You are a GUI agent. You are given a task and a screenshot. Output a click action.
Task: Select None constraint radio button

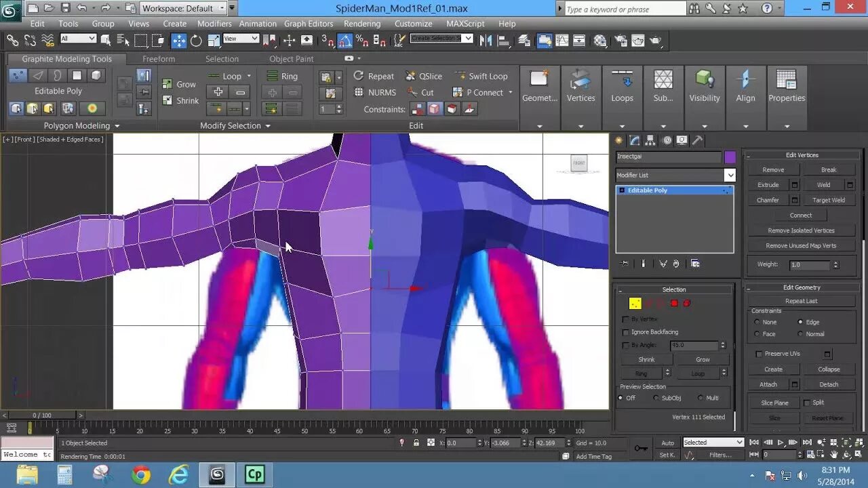[x=757, y=323]
